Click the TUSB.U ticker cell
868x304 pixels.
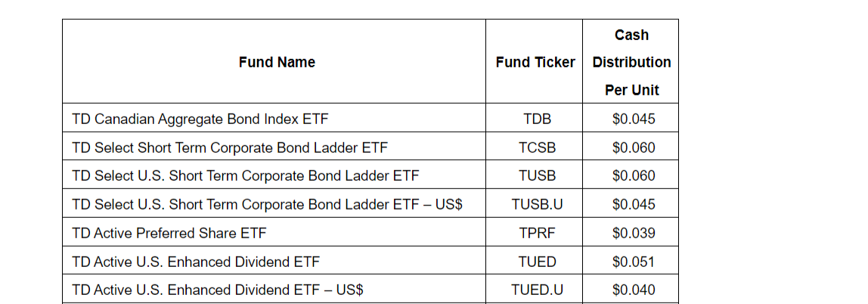click(537, 204)
